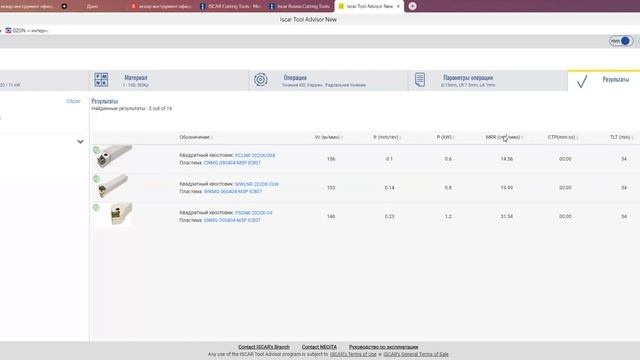This screenshot has height=360, width=640.
Task: Click the OZON bookmark label
Action: point(30,31)
